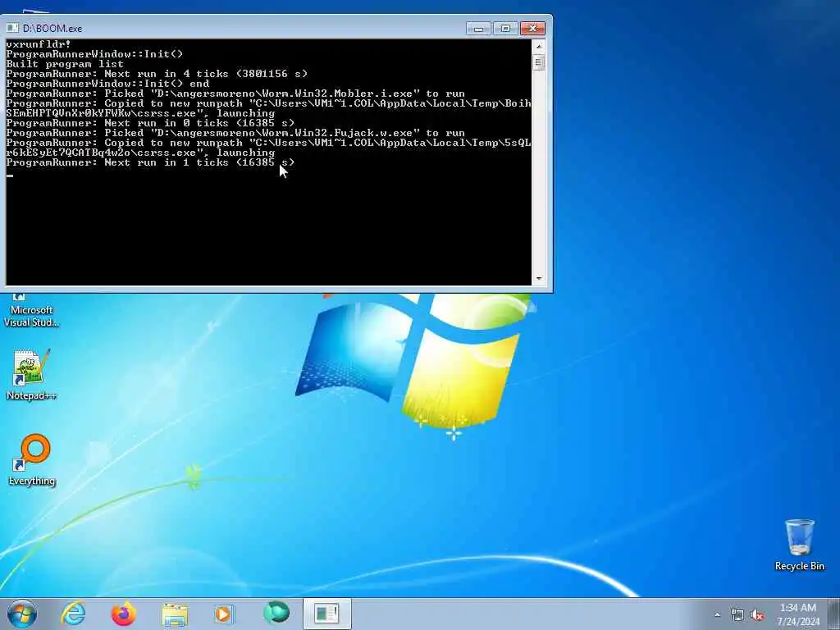The image size is (840, 630).
Task: Open the BOOM.exe window system menu icon
Action: 12,28
